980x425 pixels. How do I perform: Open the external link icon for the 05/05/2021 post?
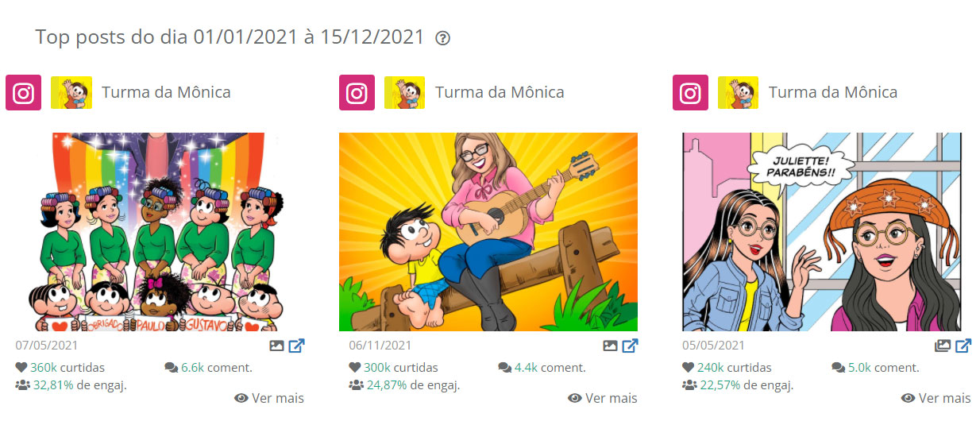click(x=963, y=346)
